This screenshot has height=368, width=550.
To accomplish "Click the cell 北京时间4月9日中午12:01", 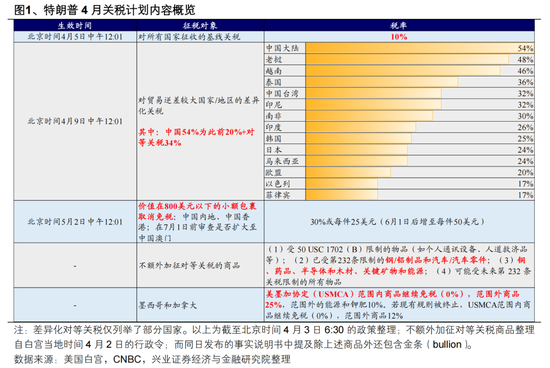I will click(75, 121).
